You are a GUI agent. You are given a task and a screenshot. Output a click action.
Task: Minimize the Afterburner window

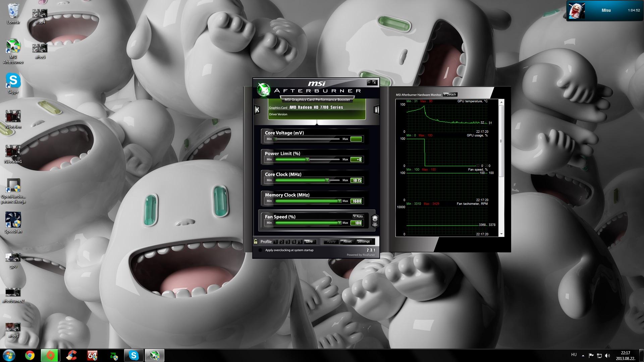369,82
